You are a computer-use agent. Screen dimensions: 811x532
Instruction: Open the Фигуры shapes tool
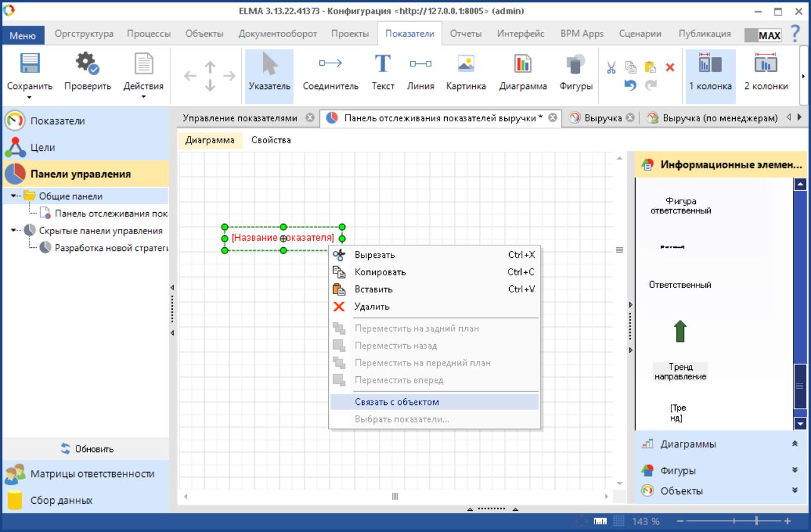[x=576, y=73]
